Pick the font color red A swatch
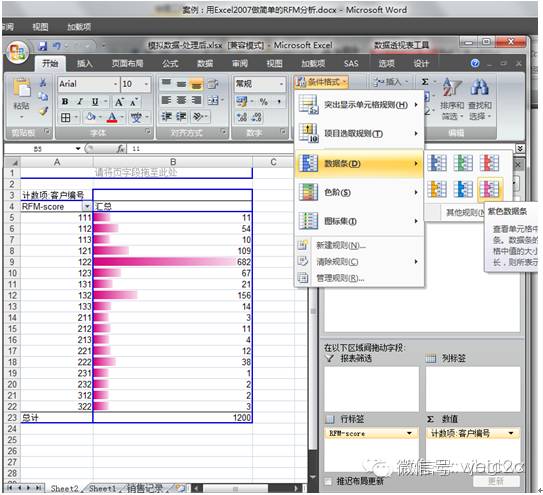The height and width of the screenshot is (495, 543). [112, 117]
